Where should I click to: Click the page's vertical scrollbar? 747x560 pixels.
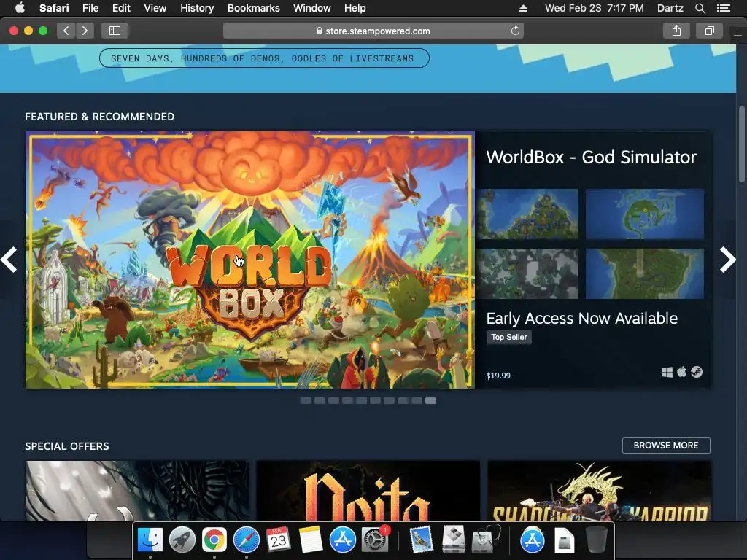tap(742, 144)
